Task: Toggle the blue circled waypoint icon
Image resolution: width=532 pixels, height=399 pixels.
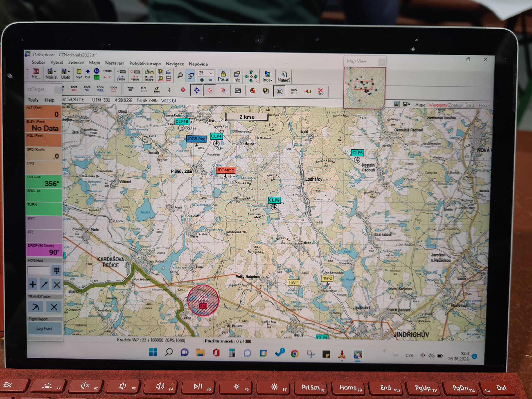Action: 279,91
